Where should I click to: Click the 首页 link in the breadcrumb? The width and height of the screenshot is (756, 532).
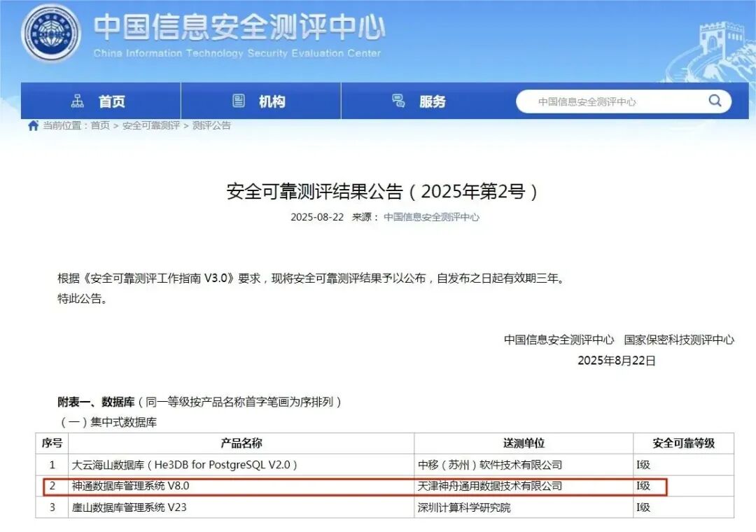tap(98, 126)
